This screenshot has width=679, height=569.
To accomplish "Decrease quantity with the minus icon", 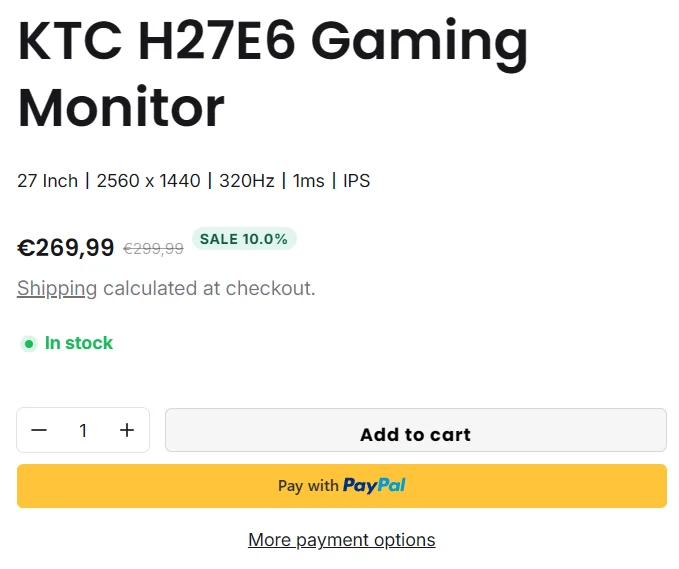I will click(39, 430).
